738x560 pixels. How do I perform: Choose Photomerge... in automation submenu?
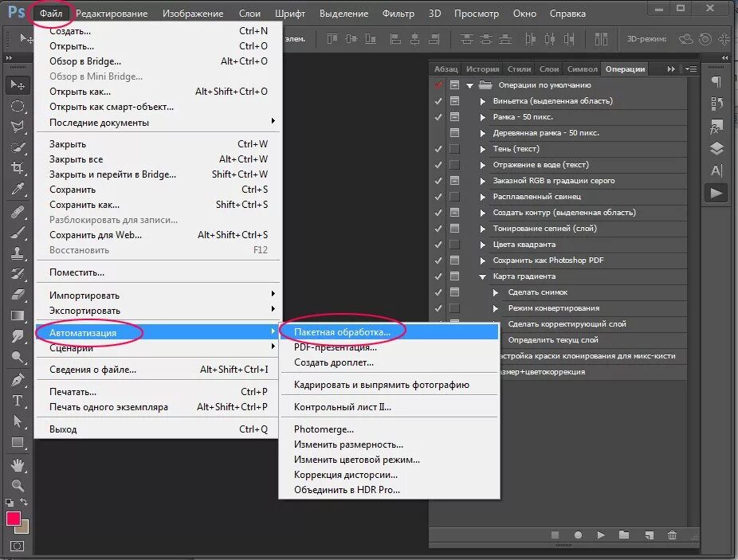389,429
